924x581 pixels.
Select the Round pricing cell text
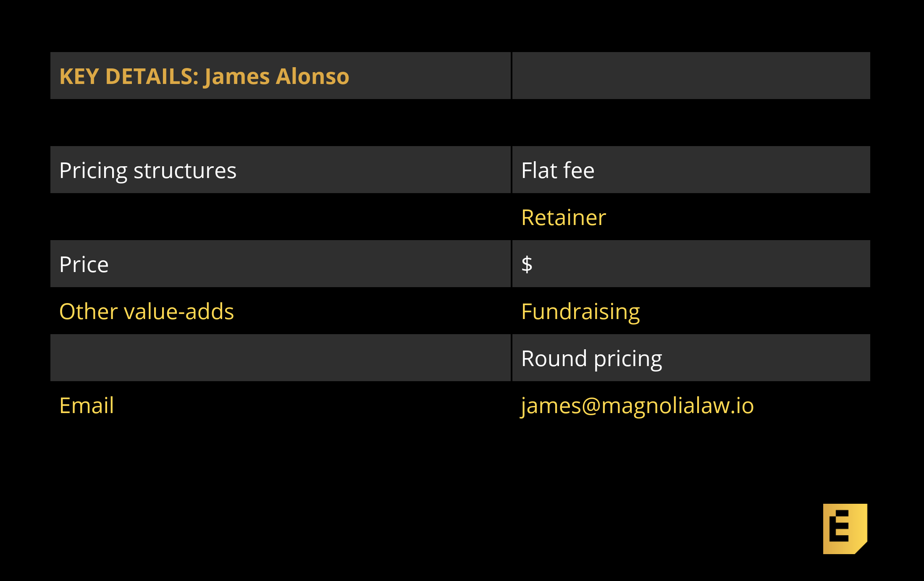tap(591, 359)
